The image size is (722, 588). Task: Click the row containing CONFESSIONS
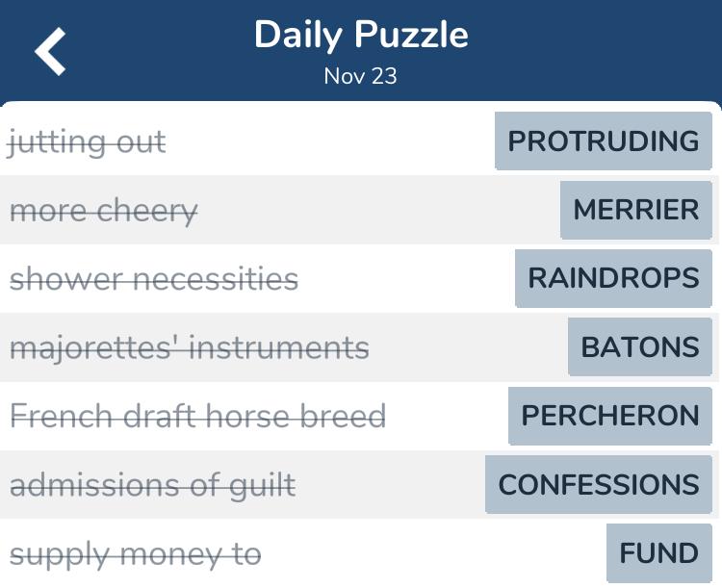(359, 484)
